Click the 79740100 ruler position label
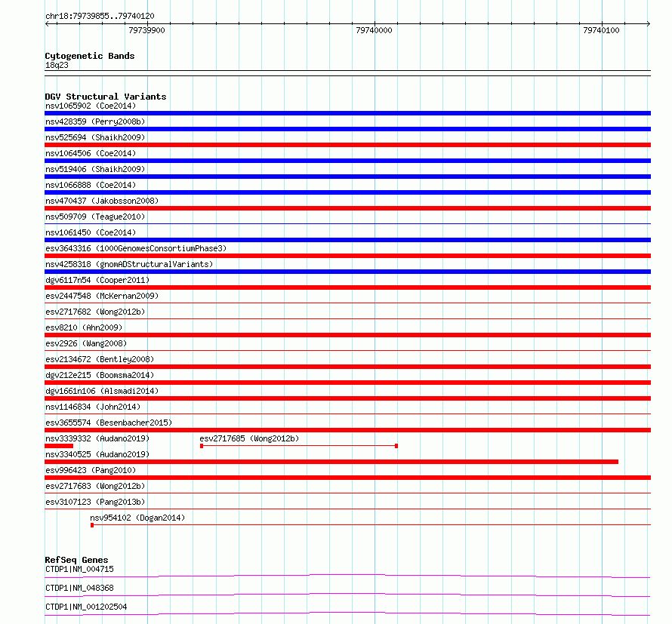The height and width of the screenshot is (624, 672). tap(601, 30)
